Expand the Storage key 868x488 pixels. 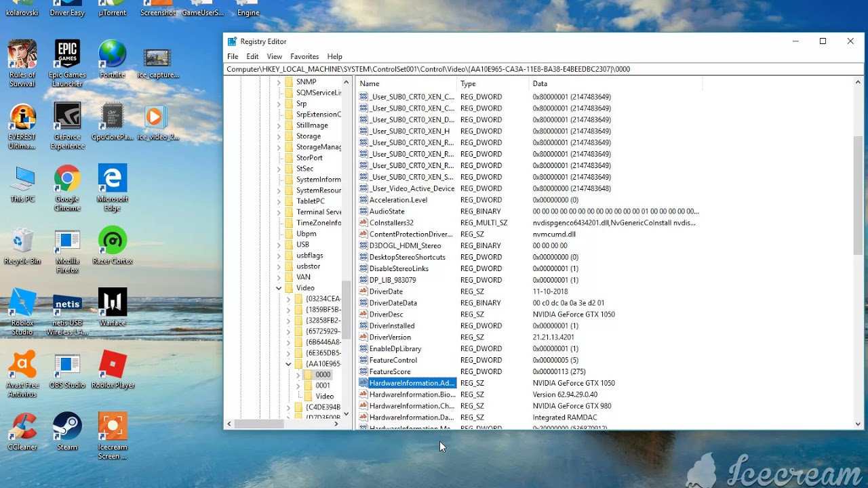click(279, 136)
